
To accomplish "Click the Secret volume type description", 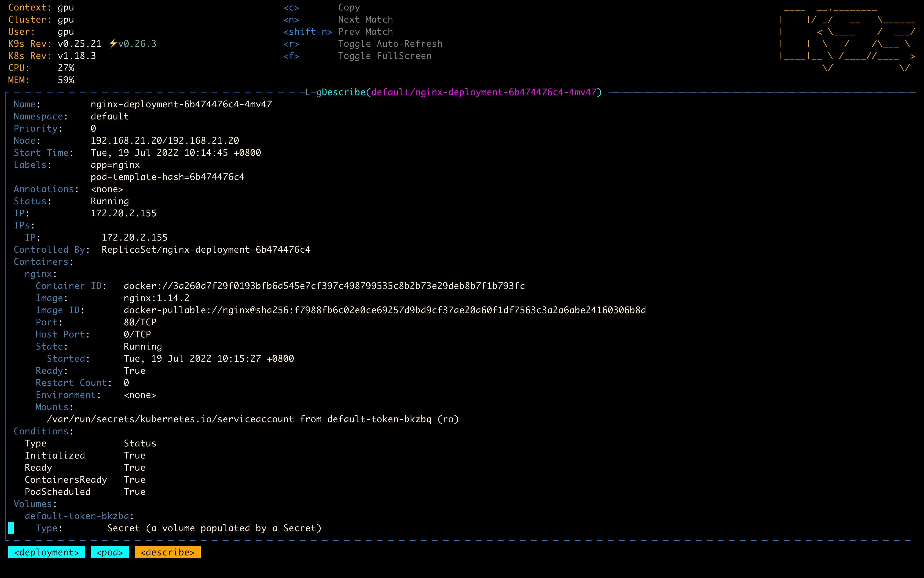I will pos(214,528).
